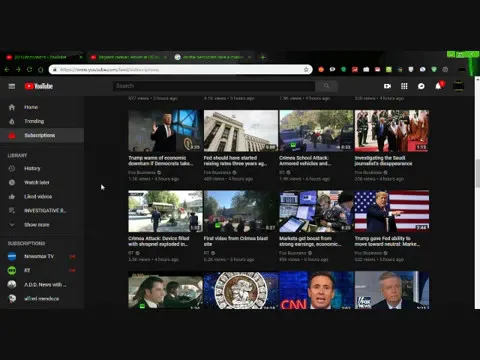480x360 pixels.
Task: Open the messages chat bubble icon
Action: 421,86
